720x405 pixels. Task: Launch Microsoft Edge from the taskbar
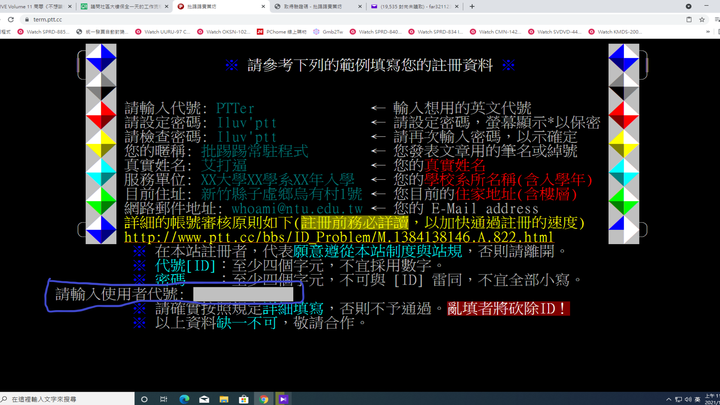[x=184, y=399]
